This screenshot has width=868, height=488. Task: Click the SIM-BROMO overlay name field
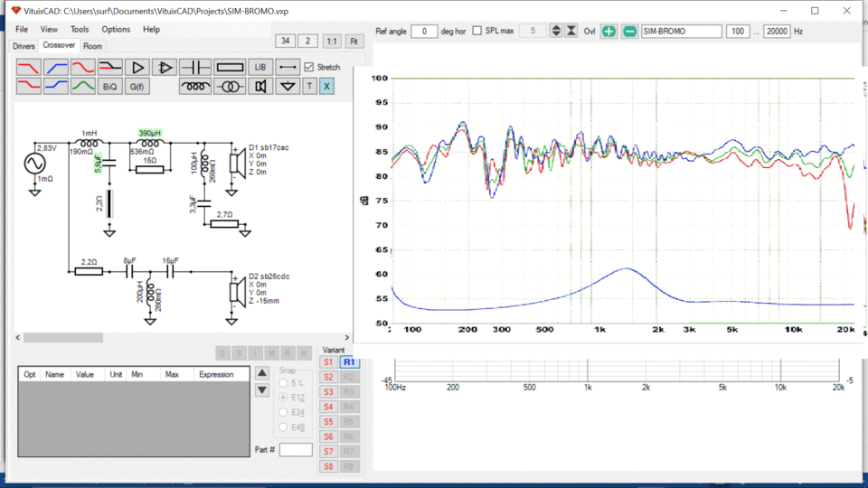pyautogui.click(x=682, y=32)
